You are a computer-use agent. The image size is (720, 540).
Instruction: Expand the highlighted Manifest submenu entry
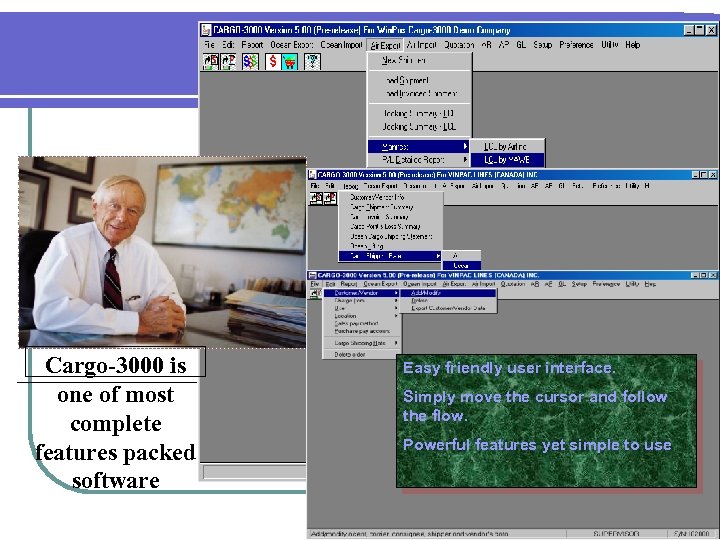pyautogui.click(x=418, y=146)
